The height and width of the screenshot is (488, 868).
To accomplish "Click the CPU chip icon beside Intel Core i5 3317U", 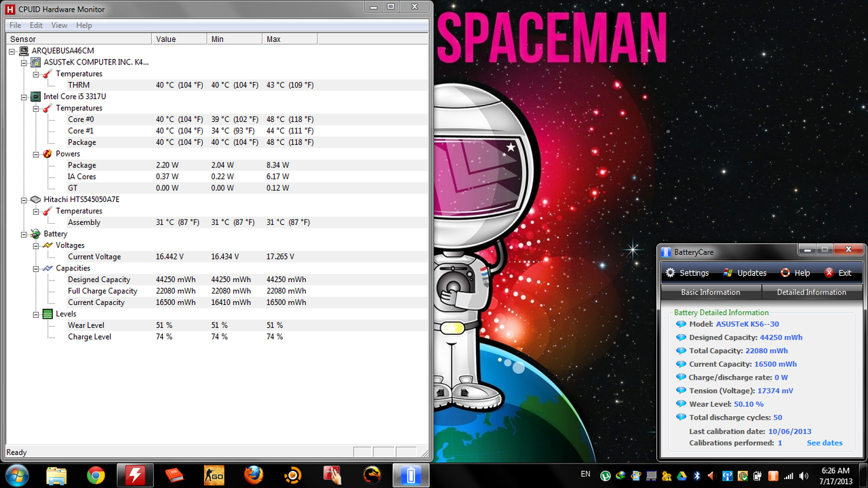I will pyautogui.click(x=36, y=96).
